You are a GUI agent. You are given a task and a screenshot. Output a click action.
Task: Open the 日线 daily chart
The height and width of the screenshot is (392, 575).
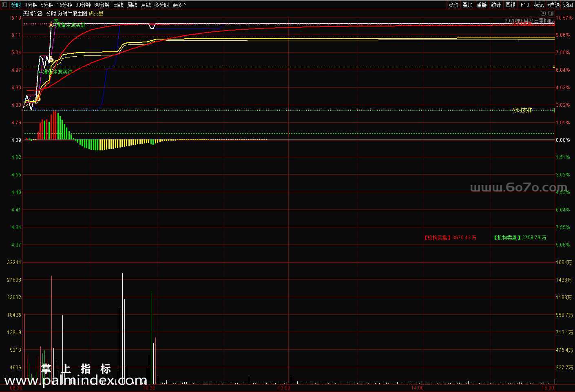coord(118,5)
